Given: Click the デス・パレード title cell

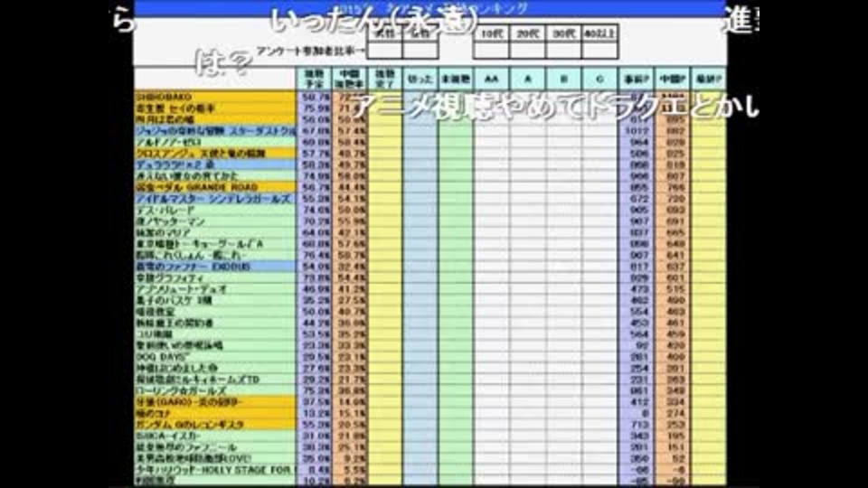Looking at the screenshot, I should point(215,210).
